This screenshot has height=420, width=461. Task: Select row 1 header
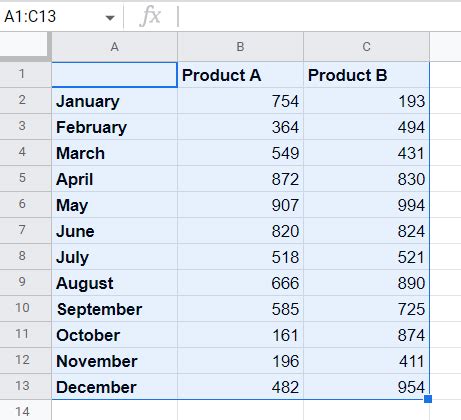pos(25,75)
